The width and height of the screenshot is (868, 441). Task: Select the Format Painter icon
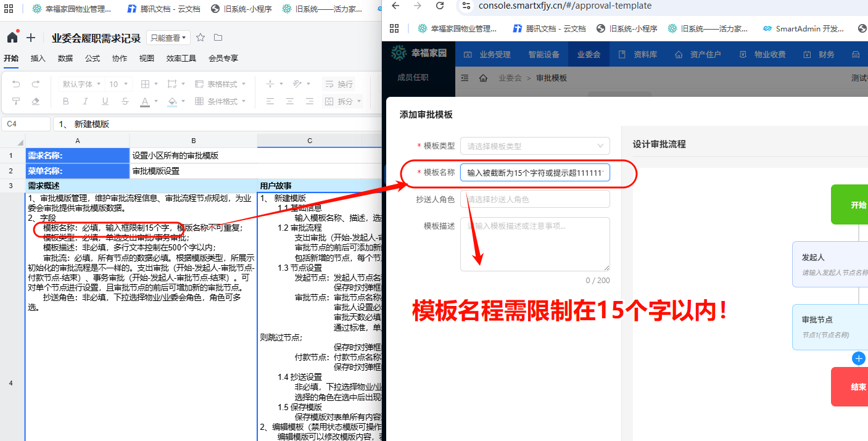click(x=16, y=101)
